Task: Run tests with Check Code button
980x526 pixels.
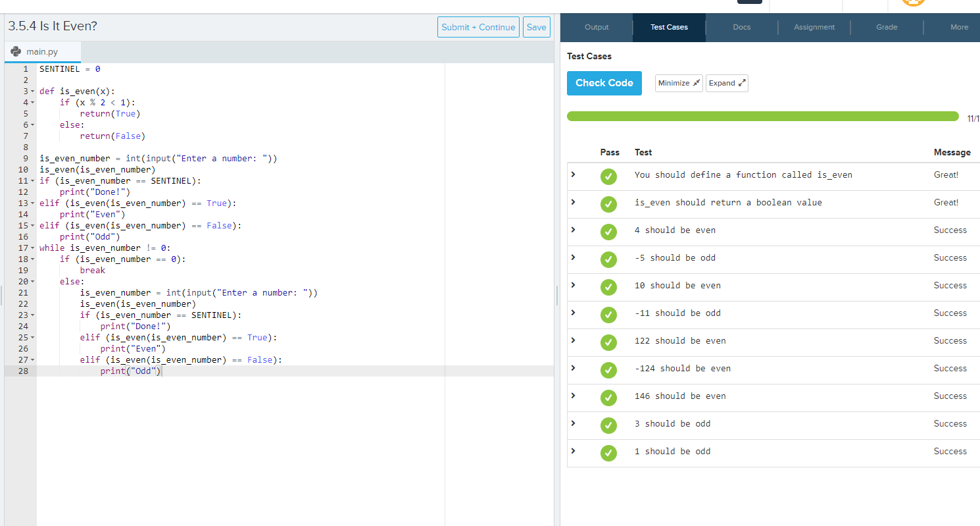Action: point(604,83)
